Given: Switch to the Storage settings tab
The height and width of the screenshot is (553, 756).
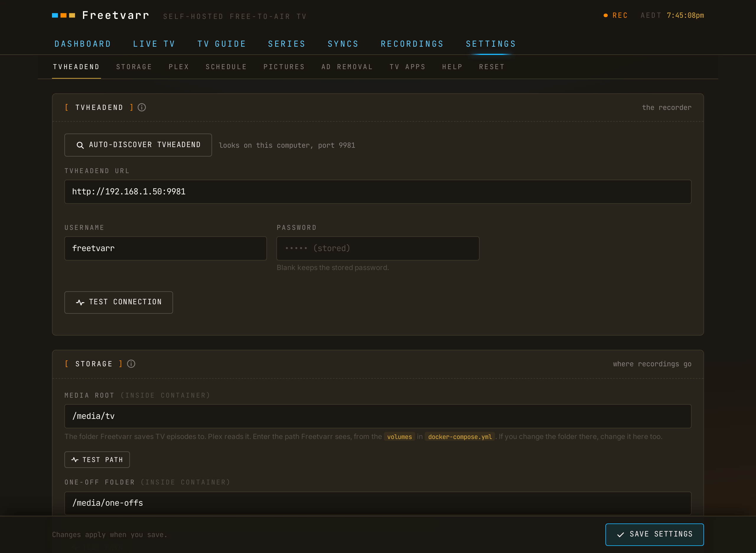Looking at the screenshot, I should [134, 67].
